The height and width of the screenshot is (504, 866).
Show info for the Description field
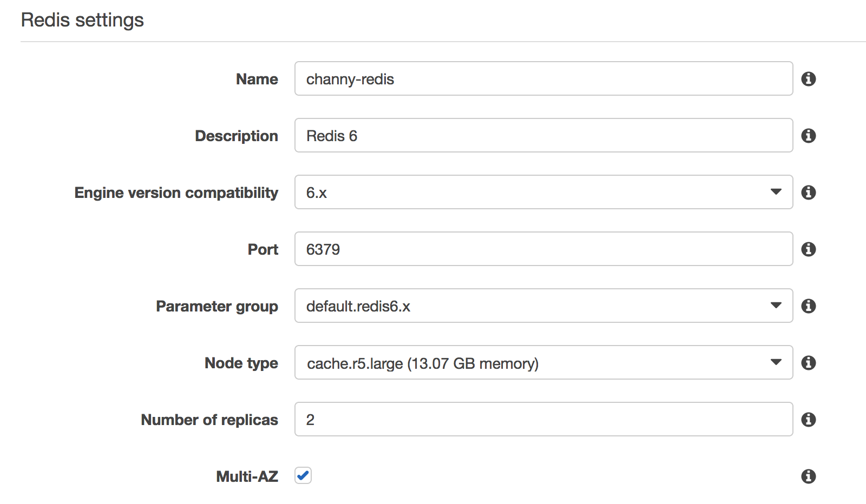click(x=809, y=136)
